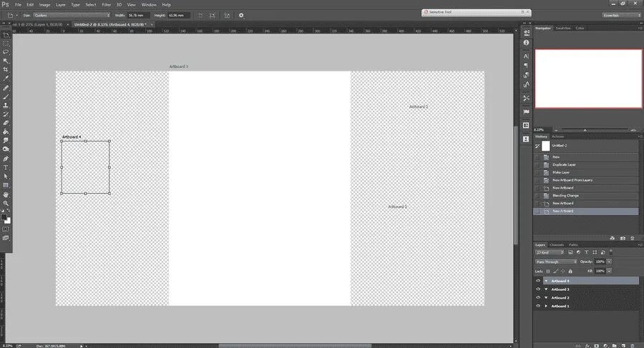Select the Eyedropper tool
644x348 pixels.
point(6,78)
